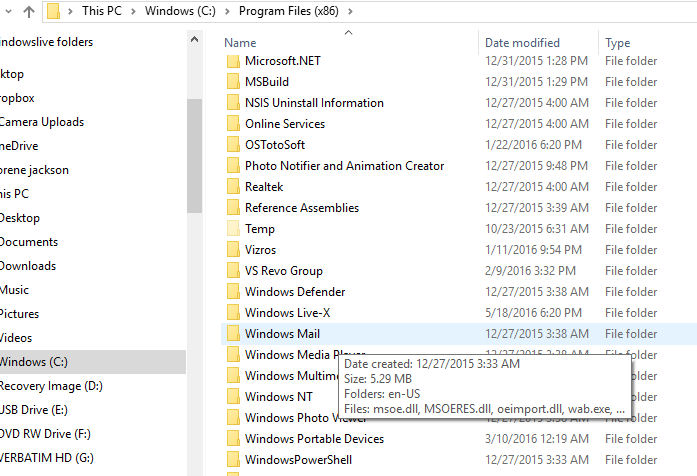Image resolution: width=697 pixels, height=476 pixels.
Task: Open Documents in navigation pane
Action: [x=29, y=242]
